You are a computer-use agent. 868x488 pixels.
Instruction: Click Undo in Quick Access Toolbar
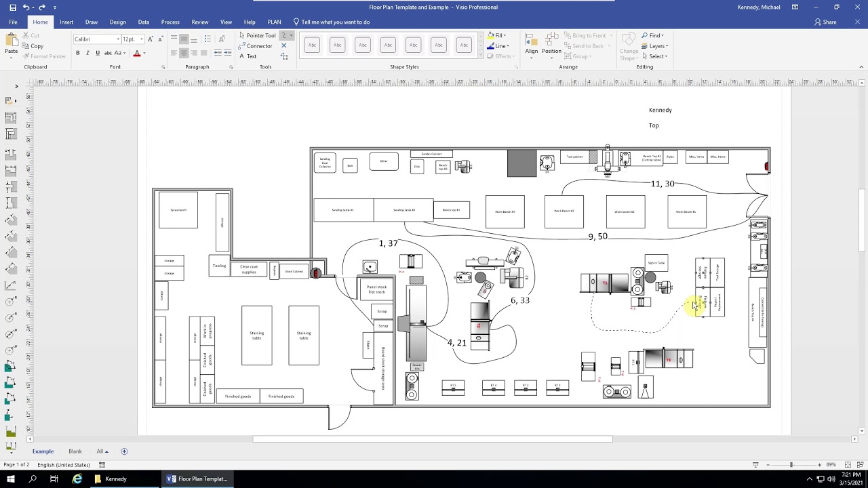[x=26, y=7]
